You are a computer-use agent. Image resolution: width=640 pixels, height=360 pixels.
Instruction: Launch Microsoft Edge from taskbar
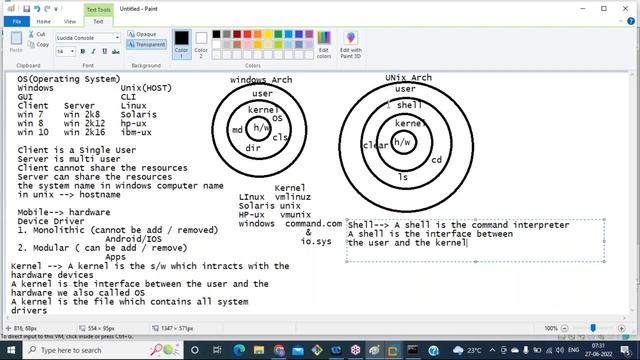239,350
